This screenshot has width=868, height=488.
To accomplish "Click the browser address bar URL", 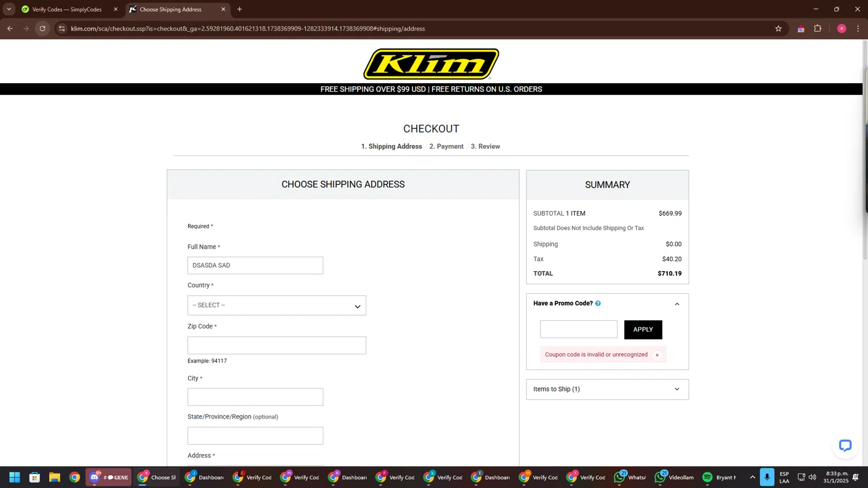I will point(248,28).
